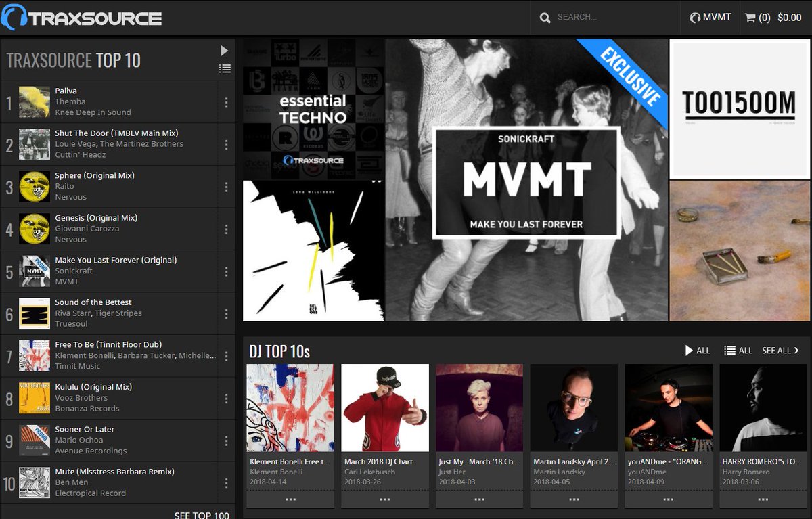Image resolution: width=812 pixels, height=519 pixels.
Task: Open label Tinnit Music
Action: [x=77, y=366]
